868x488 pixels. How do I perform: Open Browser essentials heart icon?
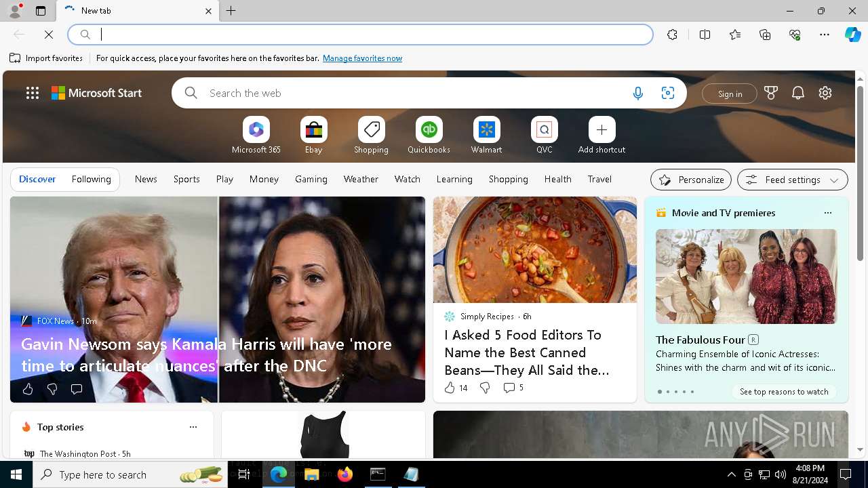pos(795,35)
